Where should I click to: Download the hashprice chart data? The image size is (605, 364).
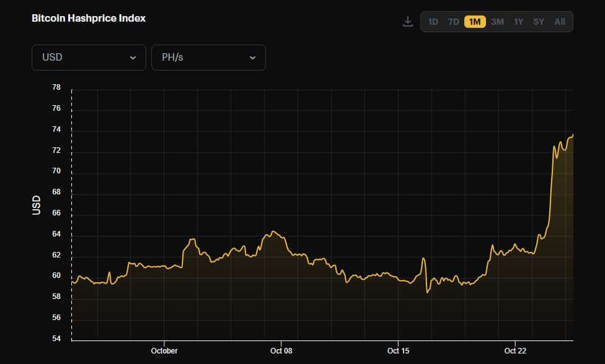[407, 22]
